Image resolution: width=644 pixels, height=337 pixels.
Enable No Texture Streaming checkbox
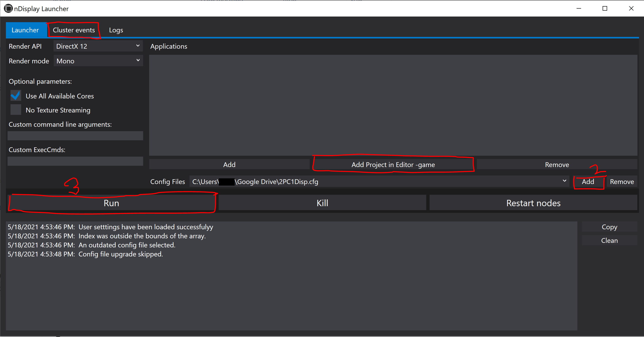[16, 110]
